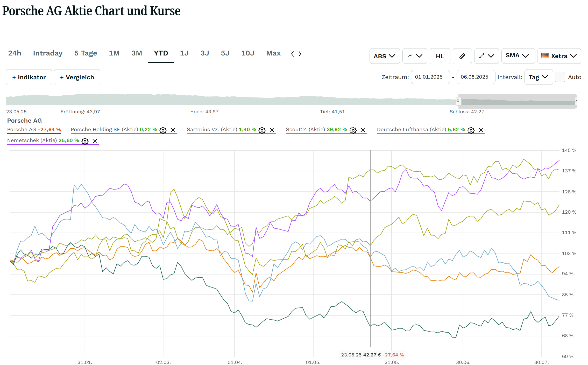Go to previous time period arrow
This screenshot has height=365, width=588.
(x=293, y=54)
